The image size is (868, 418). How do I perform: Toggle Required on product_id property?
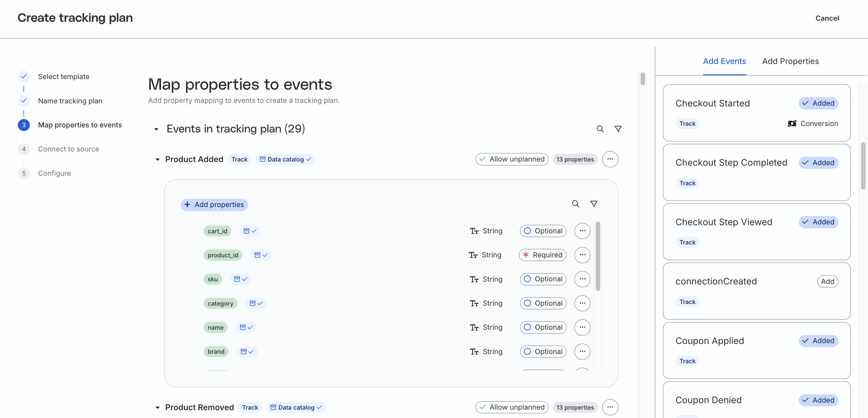542,255
